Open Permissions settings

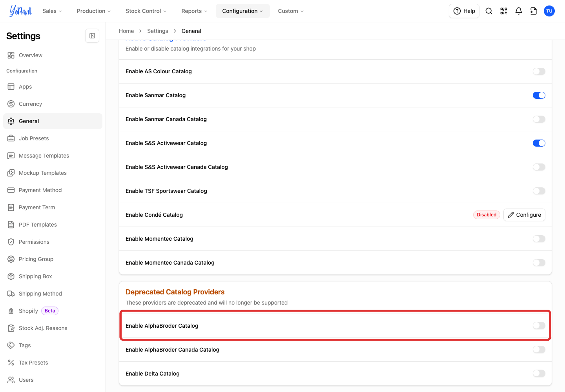coord(53,242)
